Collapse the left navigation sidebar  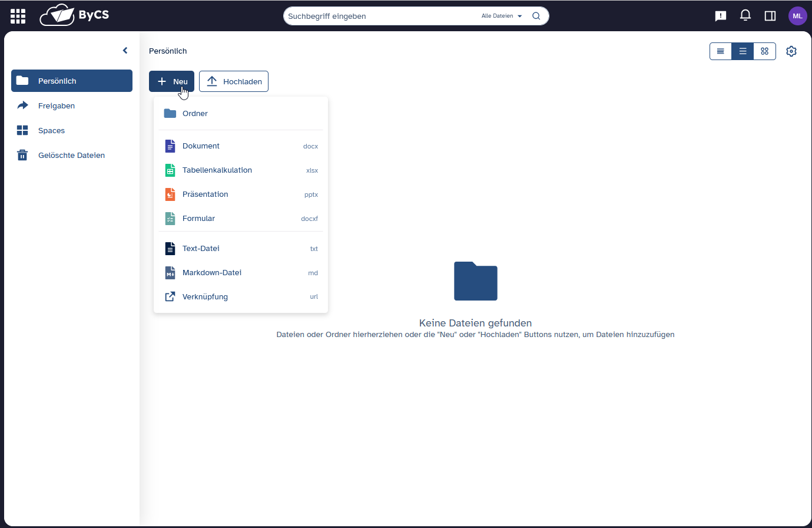point(125,51)
